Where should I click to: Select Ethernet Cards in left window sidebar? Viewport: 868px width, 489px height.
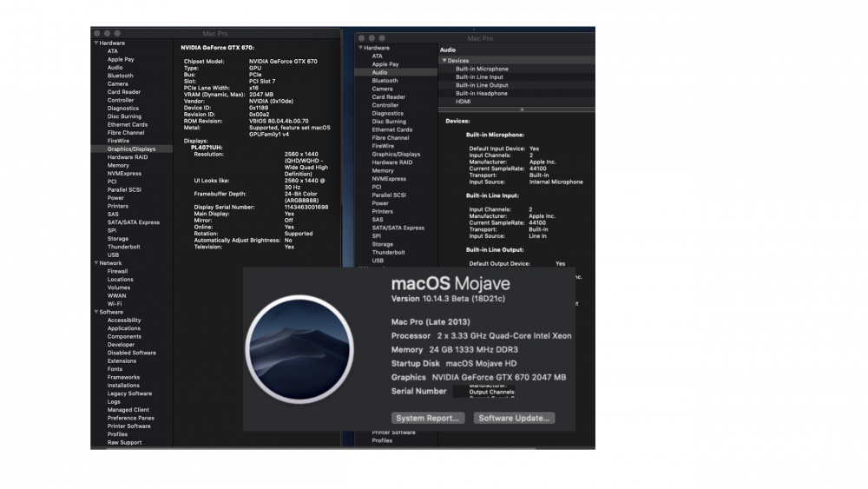(128, 124)
